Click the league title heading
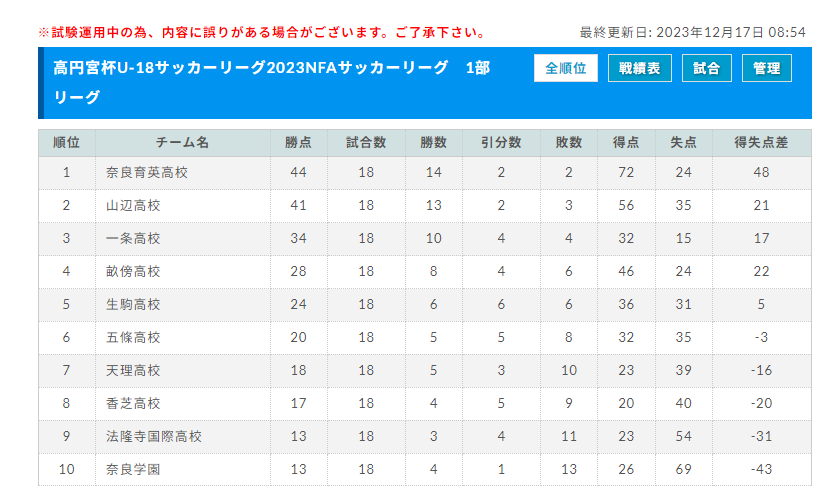 coord(271,82)
